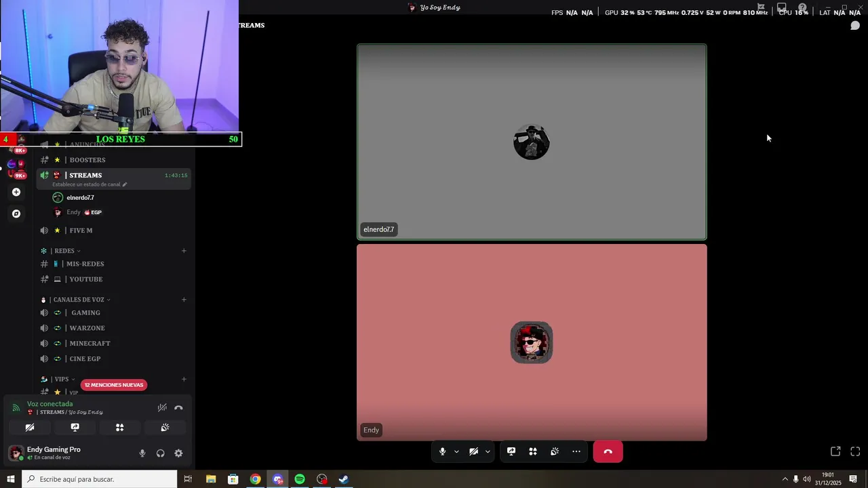Jump to 12 MENCIONES NUEVAS
The image size is (868, 488).
114,385
